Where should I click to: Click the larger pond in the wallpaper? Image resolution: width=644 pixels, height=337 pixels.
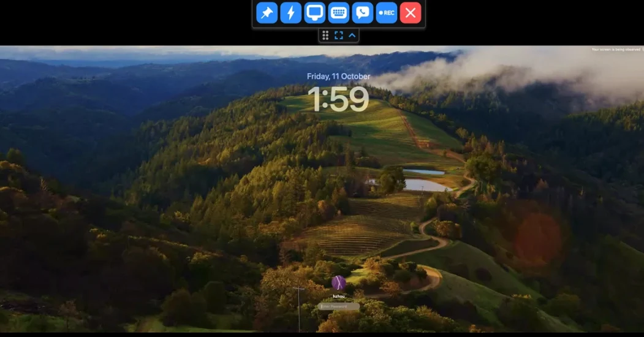click(428, 184)
